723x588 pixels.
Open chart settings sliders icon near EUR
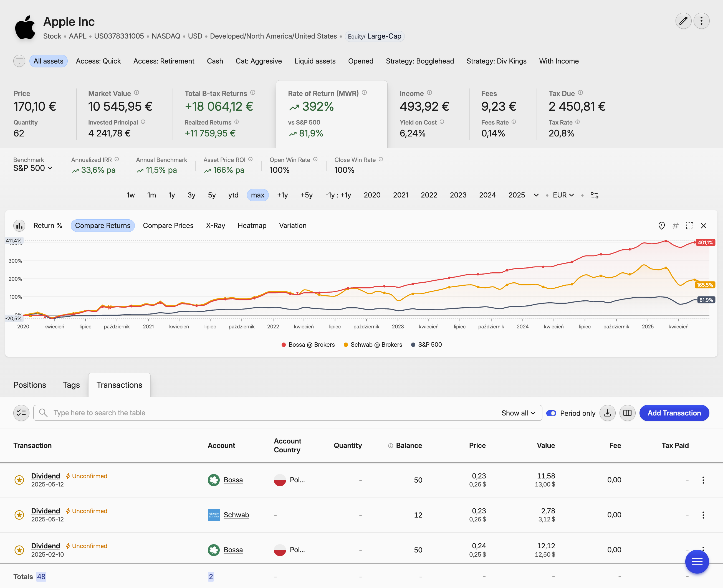[x=594, y=195]
